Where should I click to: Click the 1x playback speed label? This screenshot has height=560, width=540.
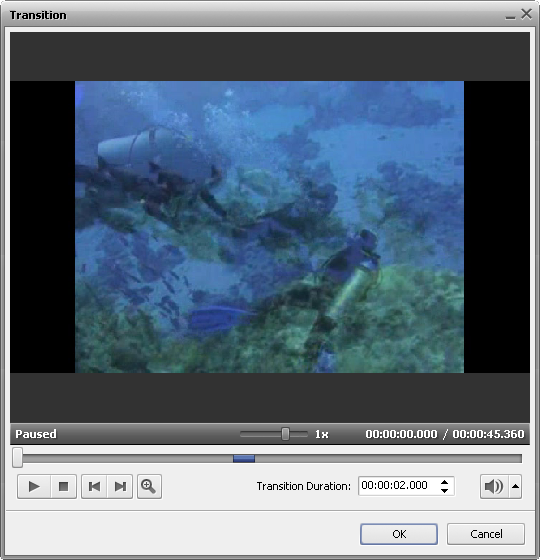[321, 434]
